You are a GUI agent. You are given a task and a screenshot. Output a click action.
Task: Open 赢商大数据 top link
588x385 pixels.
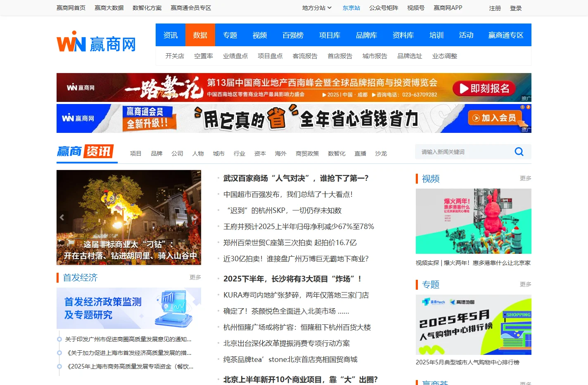tap(109, 8)
